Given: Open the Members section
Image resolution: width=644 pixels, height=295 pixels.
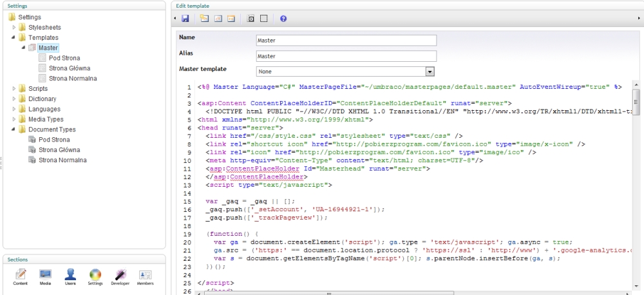Looking at the screenshot, I should coord(145,278).
